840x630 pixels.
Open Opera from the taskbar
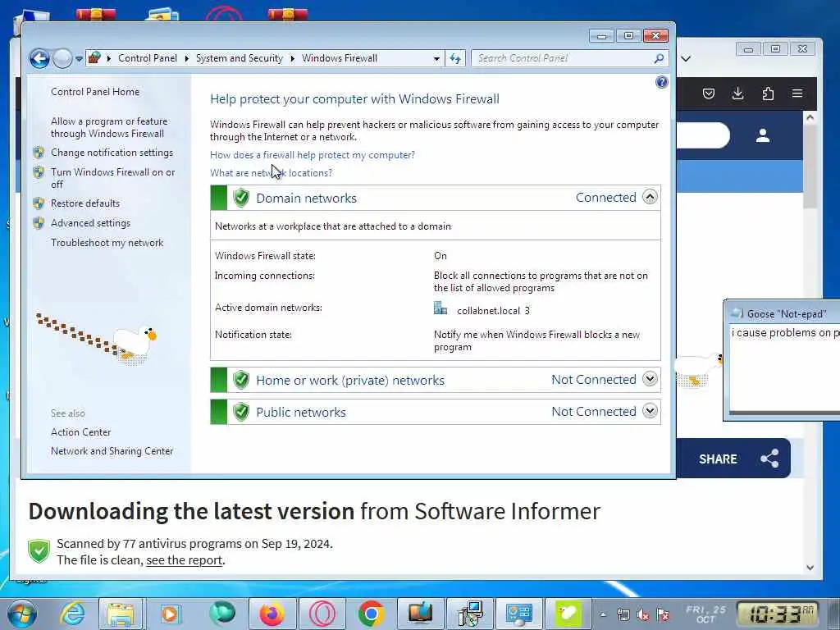point(322,614)
